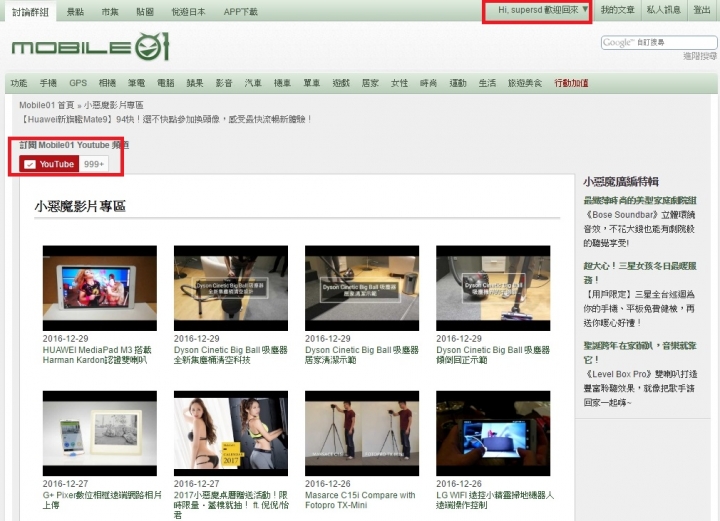The height and width of the screenshot is (521, 720).
Task: Open the 手機 menu
Action: click(48, 83)
